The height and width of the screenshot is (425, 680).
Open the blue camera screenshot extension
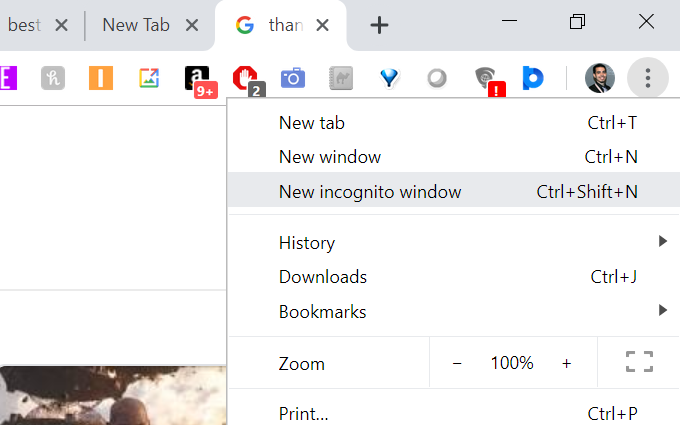(x=293, y=78)
